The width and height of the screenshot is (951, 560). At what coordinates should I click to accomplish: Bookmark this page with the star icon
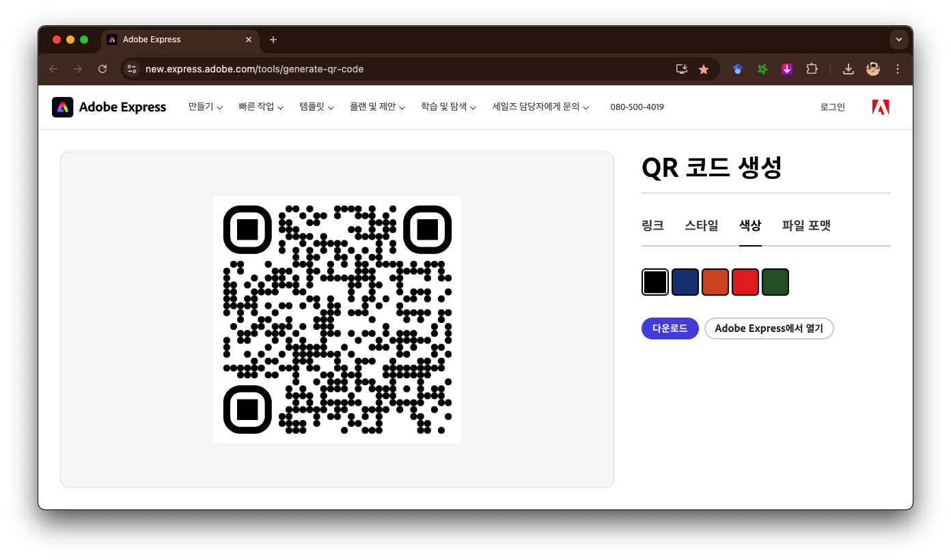pyautogui.click(x=704, y=69)
